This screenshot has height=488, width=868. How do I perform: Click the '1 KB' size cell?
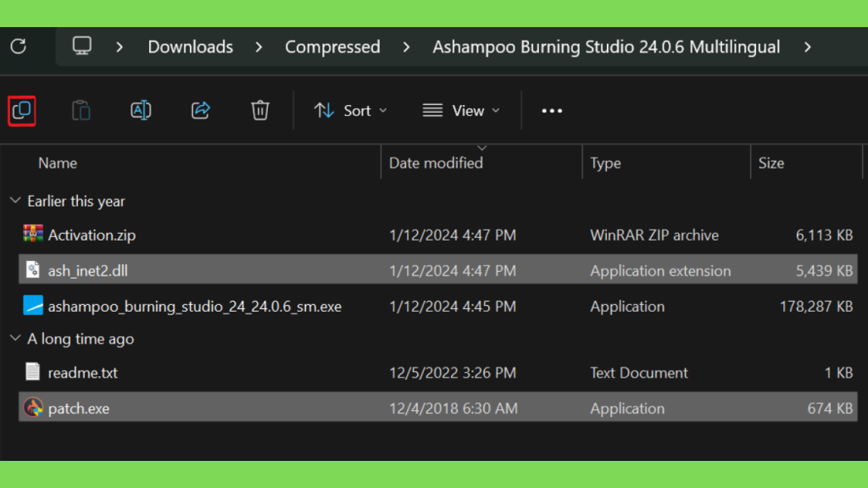click(838, 373)
